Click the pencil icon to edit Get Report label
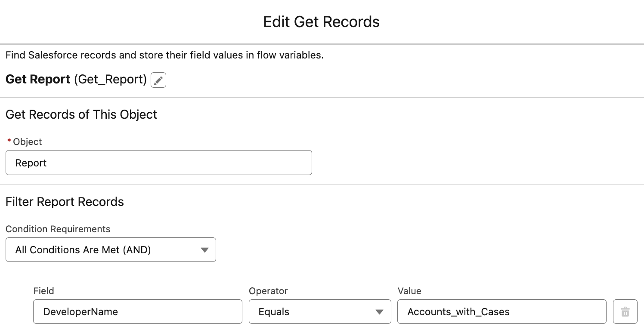The width and height of the screenshot is (644, 332). tap(158, 80)
